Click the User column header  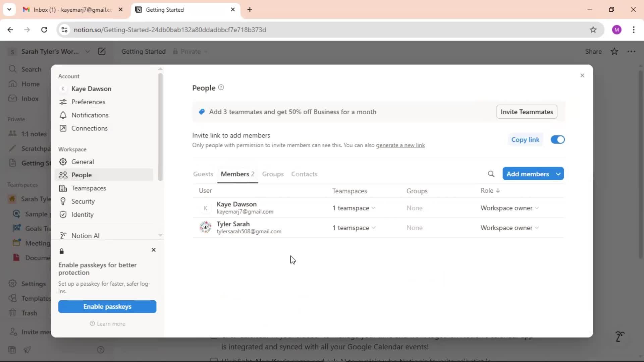coord(205,190)
